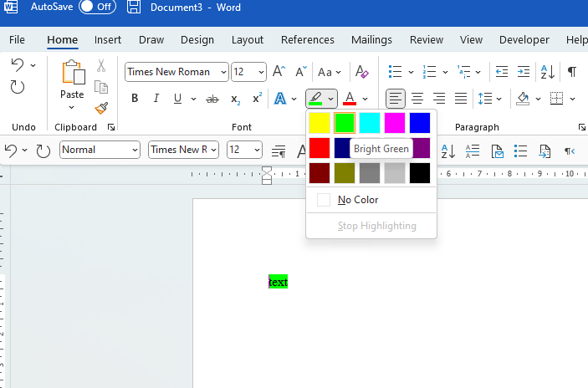588x388 pixels.
Task: Open the Change Case Aa dropdown
Action: pos(330,72)
